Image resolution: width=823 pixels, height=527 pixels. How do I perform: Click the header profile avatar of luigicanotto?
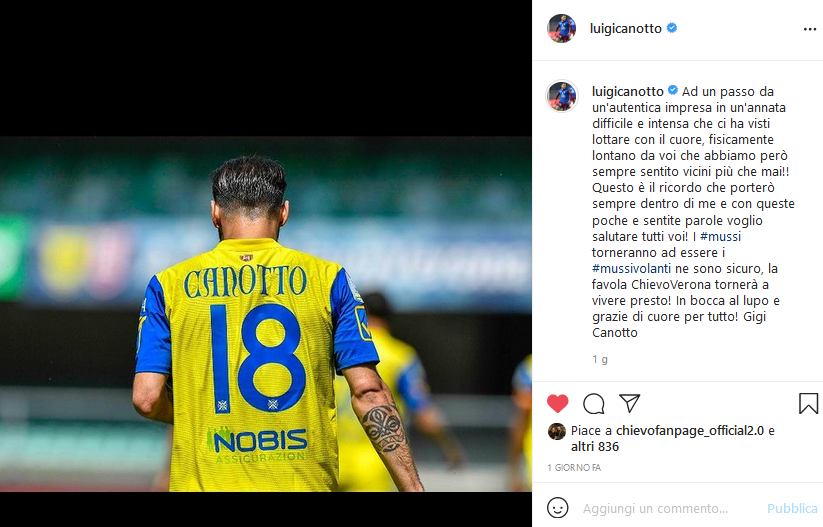point(562,28)
